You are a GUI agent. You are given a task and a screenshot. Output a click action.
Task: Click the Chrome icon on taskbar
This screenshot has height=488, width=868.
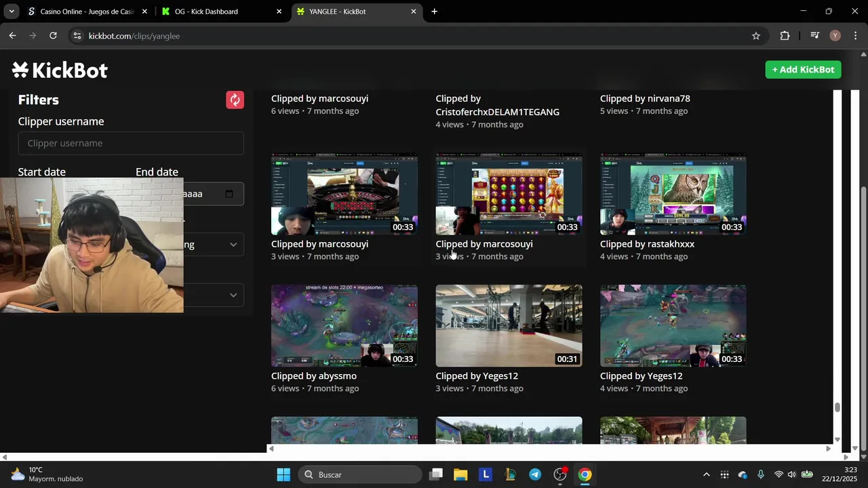[585, 474]
